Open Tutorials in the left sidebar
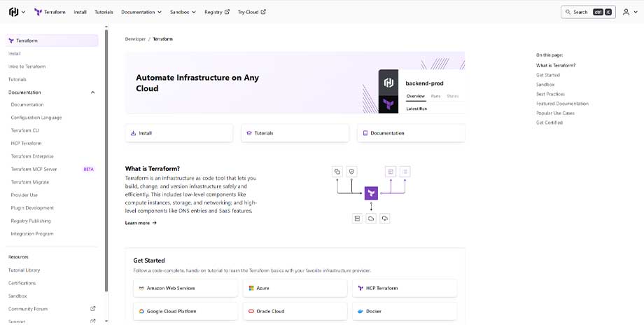Screen dimensions: 644x332 tap(17, 79)
